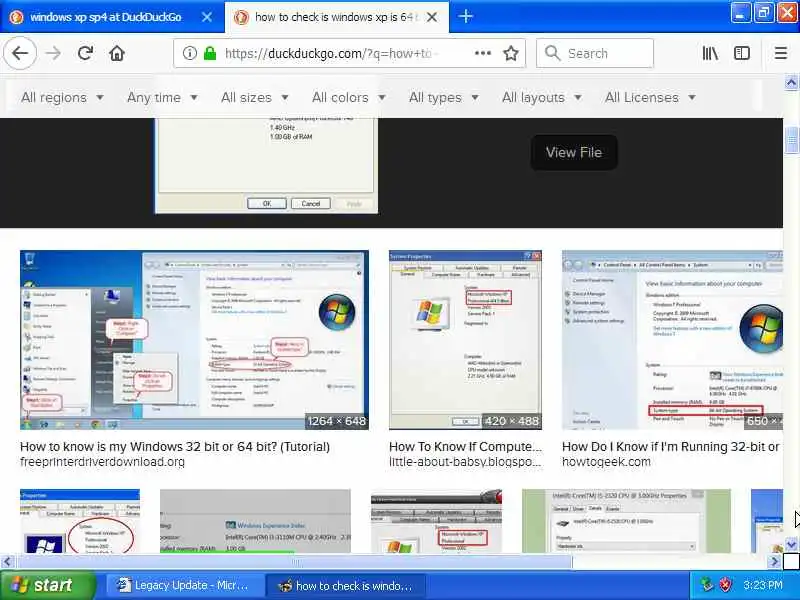Click the vertical scrollbar thumb
The width and height of the screenshot is (800, 600).
[x=791, y=138]
